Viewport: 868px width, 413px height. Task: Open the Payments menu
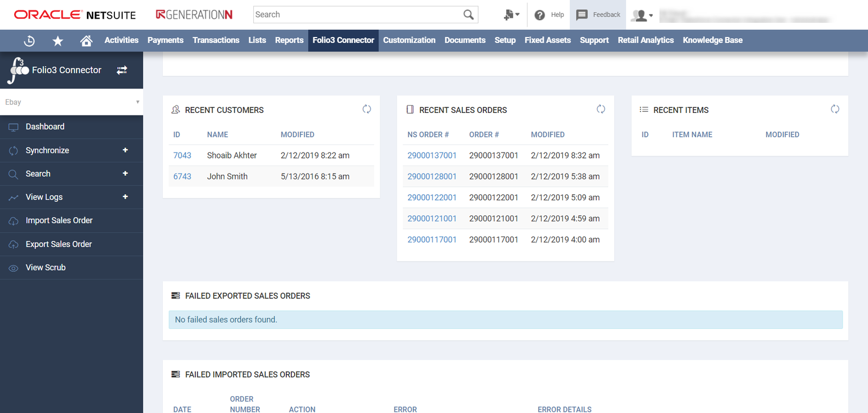coord(165,40)
